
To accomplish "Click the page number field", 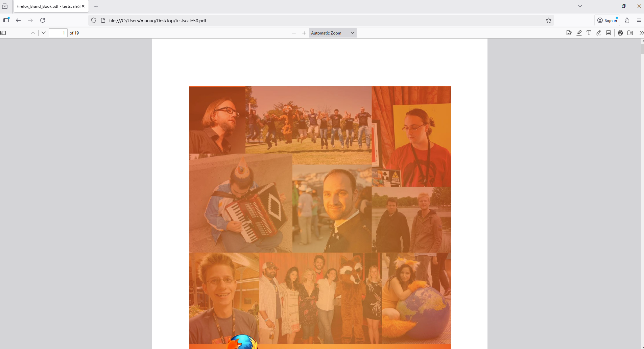I will tap(58, 33).
